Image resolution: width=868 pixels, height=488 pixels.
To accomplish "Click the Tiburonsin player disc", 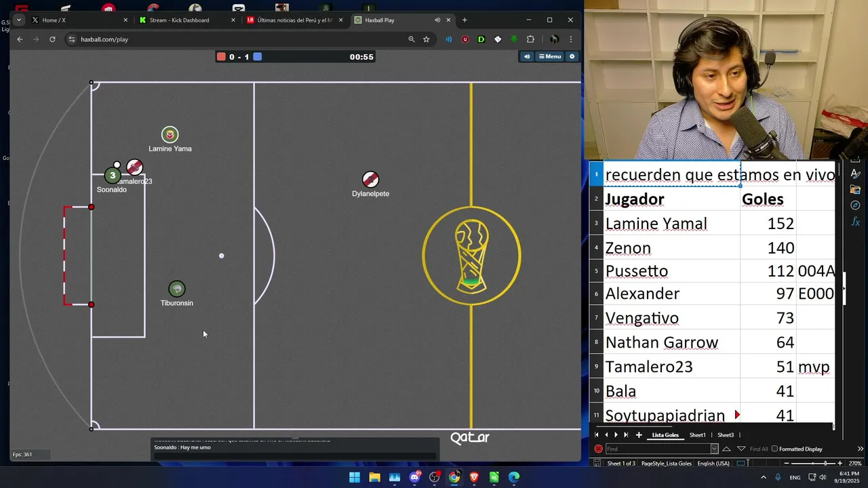I will (x=177, y=289).
